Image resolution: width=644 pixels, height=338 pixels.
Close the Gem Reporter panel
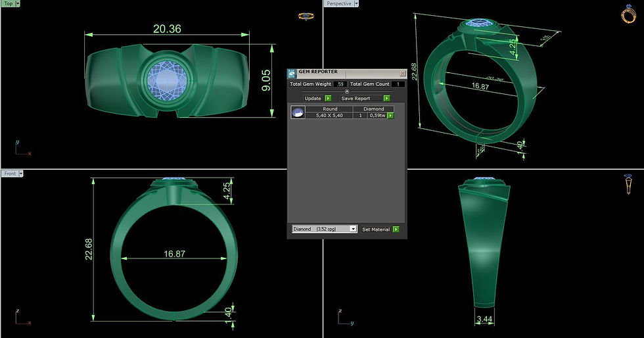(402, 73)
